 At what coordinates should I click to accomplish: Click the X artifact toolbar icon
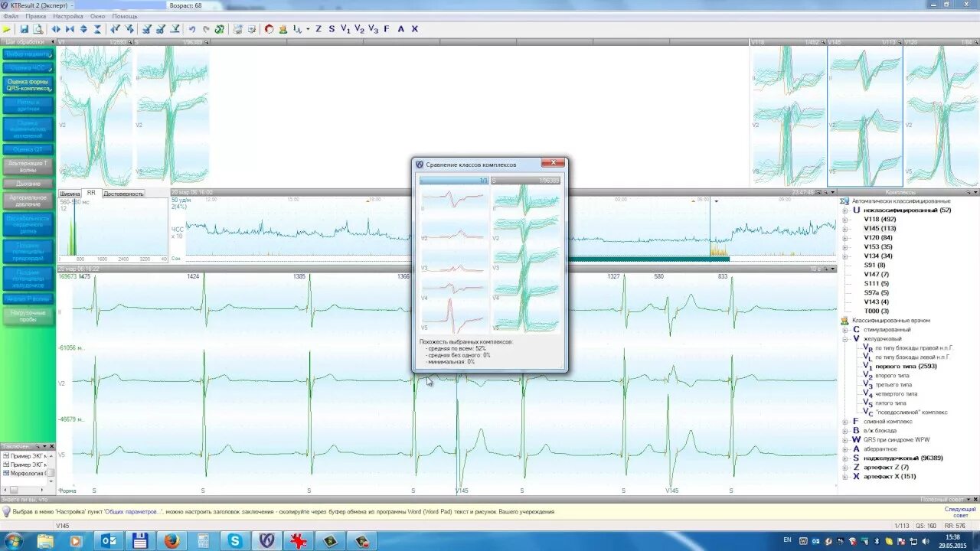(415, 29)
